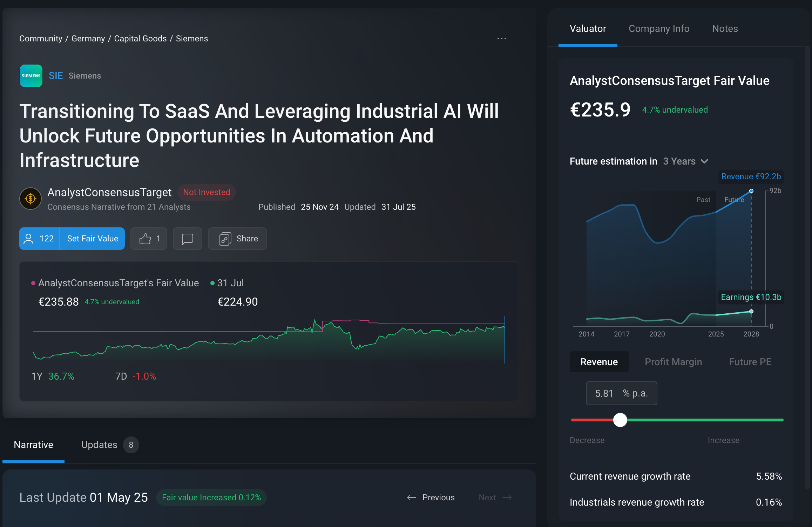Click the 5.81 % p.a. input field

point(622,393)
